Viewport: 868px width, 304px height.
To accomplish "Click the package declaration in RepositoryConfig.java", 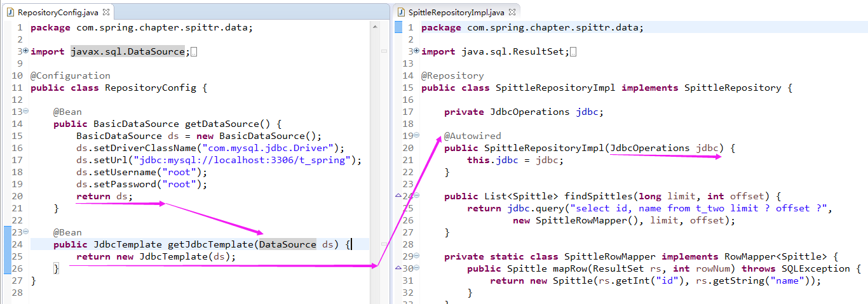I will (x=142, y=27).
